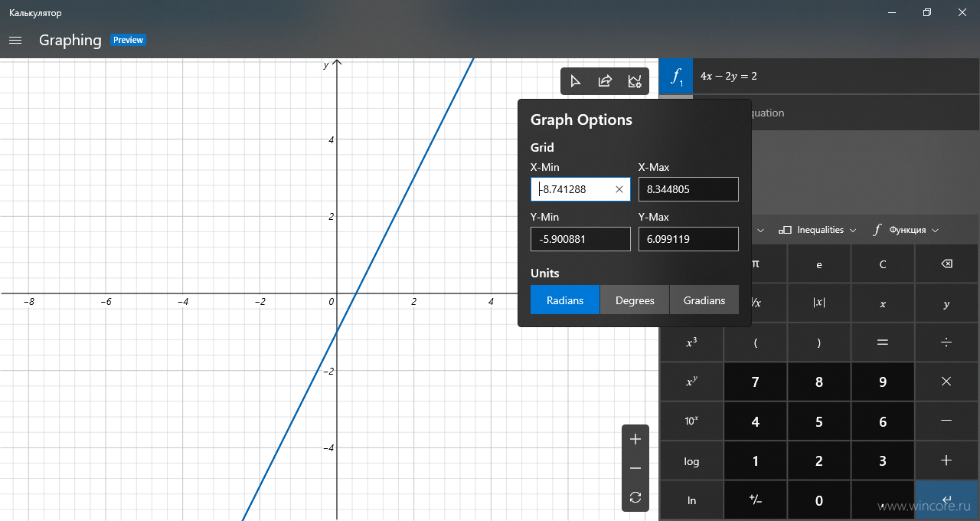Click the log function key
Screen dimensions: 980x521
tap(691, 460)
